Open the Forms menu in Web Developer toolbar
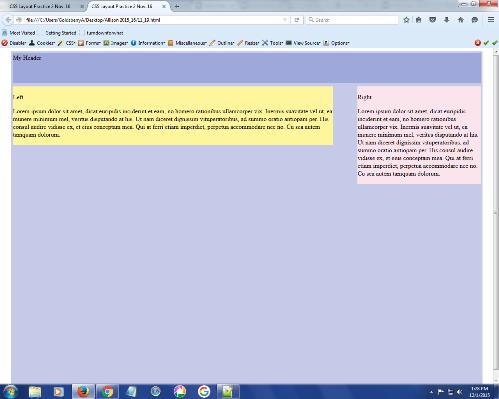499x399 pixels. (x=89, y=43)
